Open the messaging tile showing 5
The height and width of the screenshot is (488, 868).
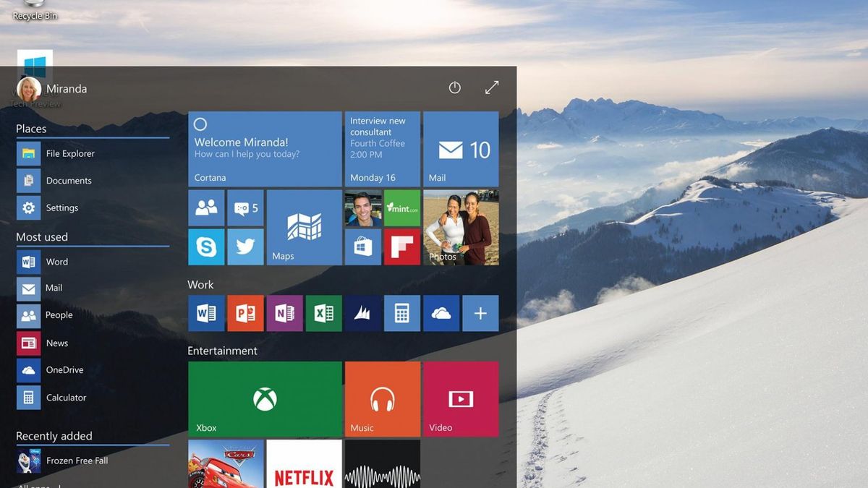pyautogui.click(x=245, y=208)
